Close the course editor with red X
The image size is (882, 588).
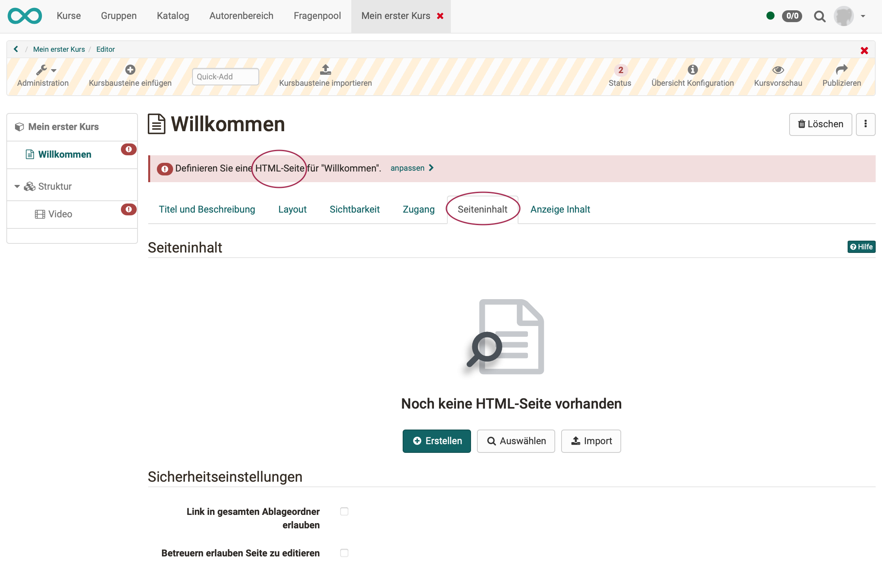(x=864, y=50)
